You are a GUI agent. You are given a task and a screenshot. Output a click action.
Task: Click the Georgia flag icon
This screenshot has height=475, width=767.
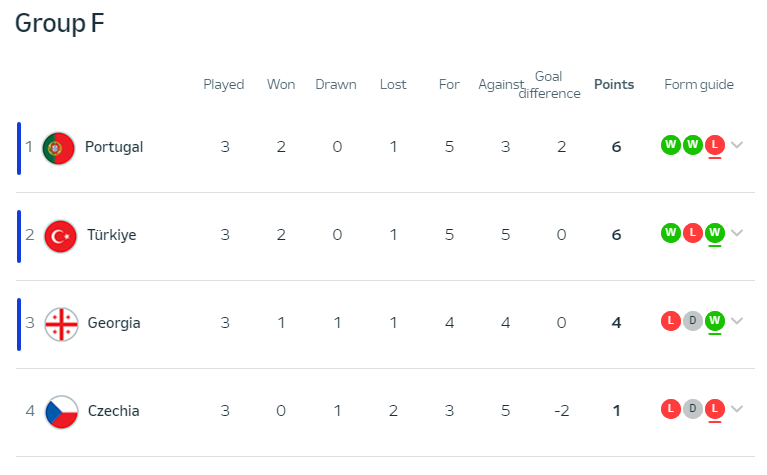61,324
